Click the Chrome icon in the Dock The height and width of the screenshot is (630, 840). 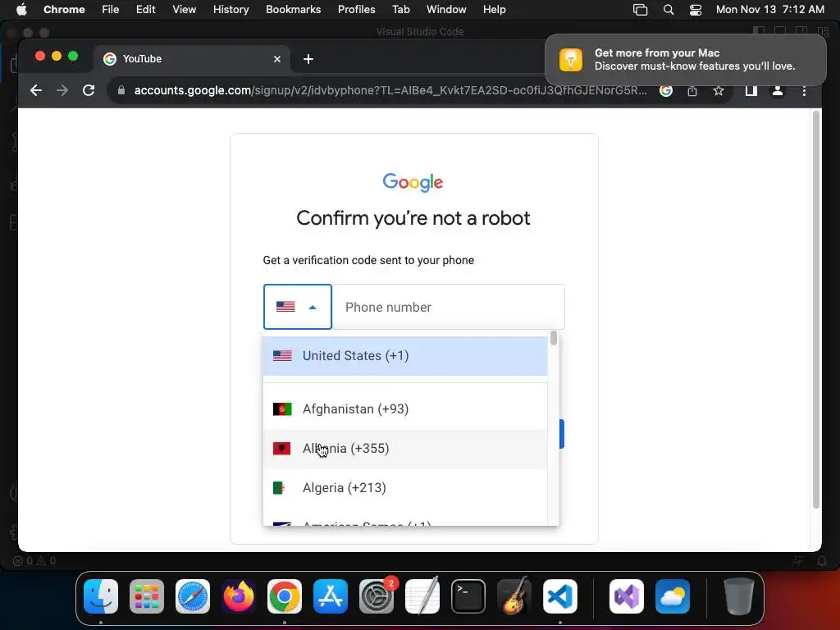pyautogui.click(x=285, y=596)
